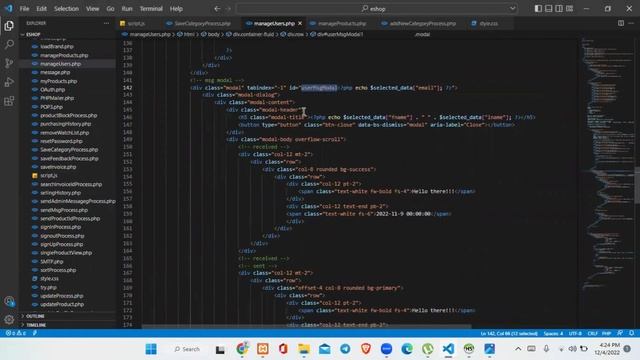
Task: Go forward with the navigation arrow
Action: click(x=228, y=9)
